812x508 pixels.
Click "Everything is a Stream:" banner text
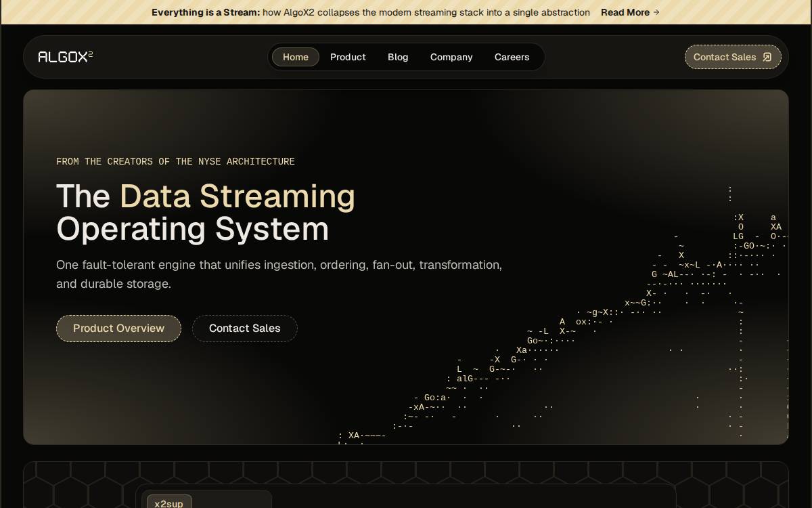[x=206, y=12]
